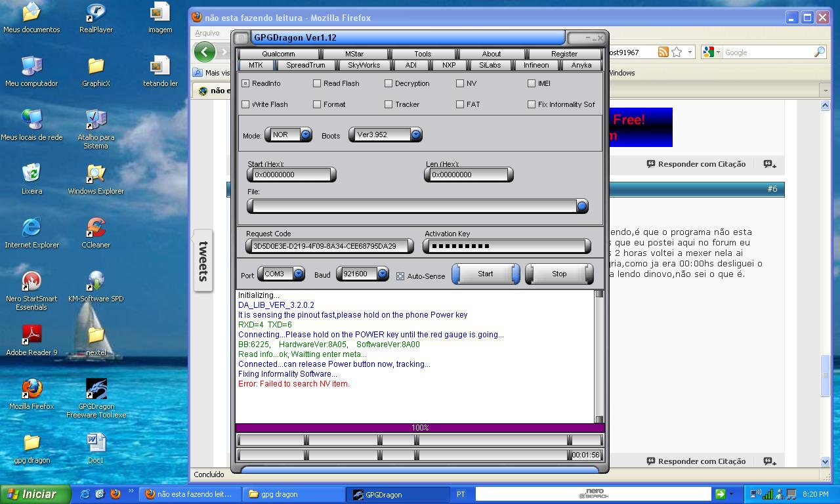Click Responder com Citação above post #6
Viewport: 840px width, 504px height.
coord(696,164)
